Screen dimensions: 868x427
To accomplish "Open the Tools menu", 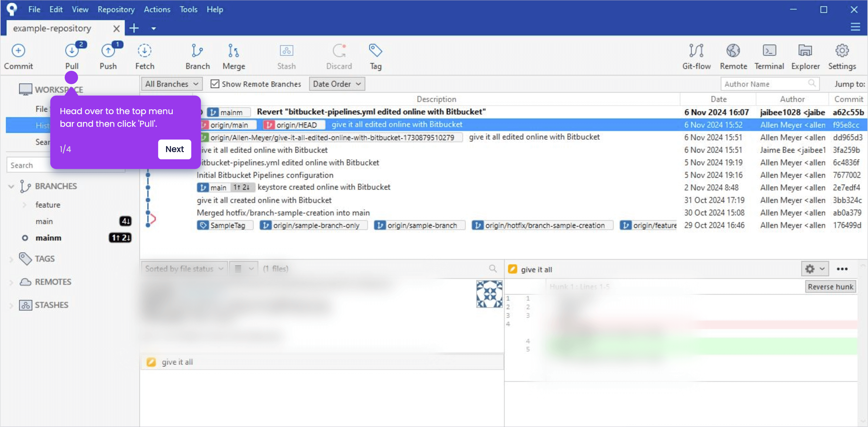I will click(188, 9).
